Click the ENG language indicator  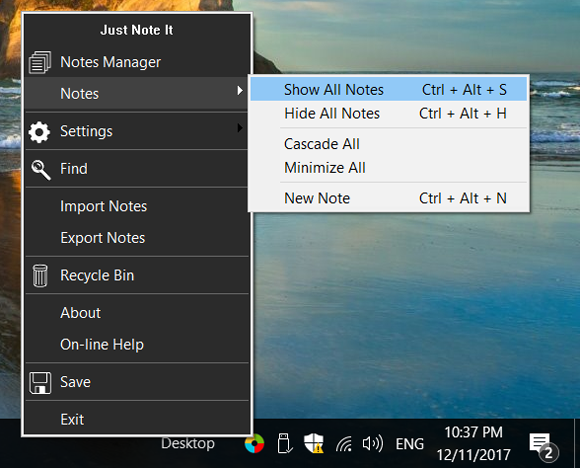(x=409, y=444)
